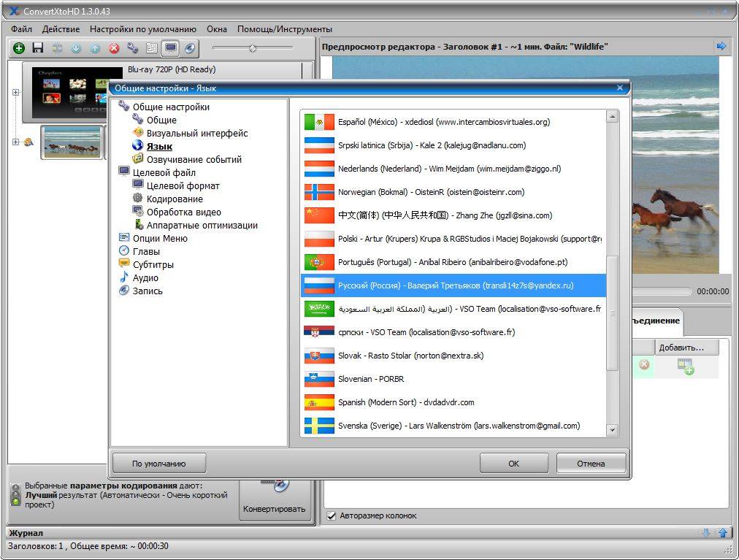
Task: Click the move down arrow toolbar icon
Action: 77,48
